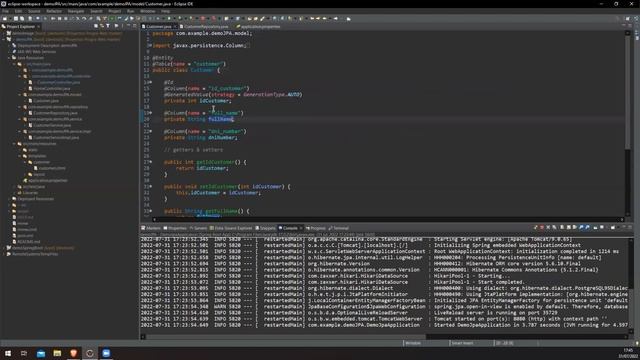Select README.md in Project Explorer
This screenshot has height=360, width=640.
pyautogui.click(x=29, y=242)
